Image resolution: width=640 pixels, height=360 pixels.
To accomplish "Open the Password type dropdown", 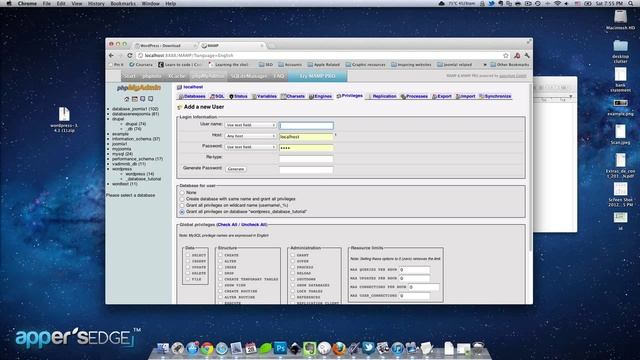I will tap(251, 147).
